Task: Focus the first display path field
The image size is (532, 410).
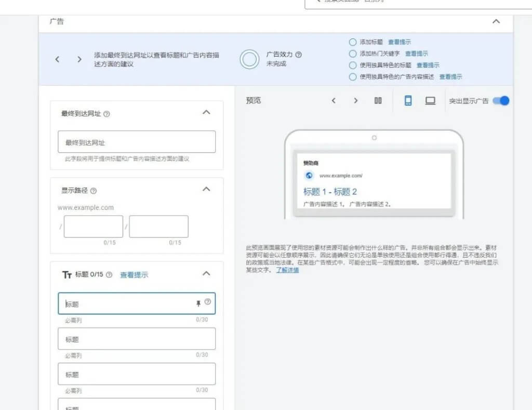Action: coord(94,227)
